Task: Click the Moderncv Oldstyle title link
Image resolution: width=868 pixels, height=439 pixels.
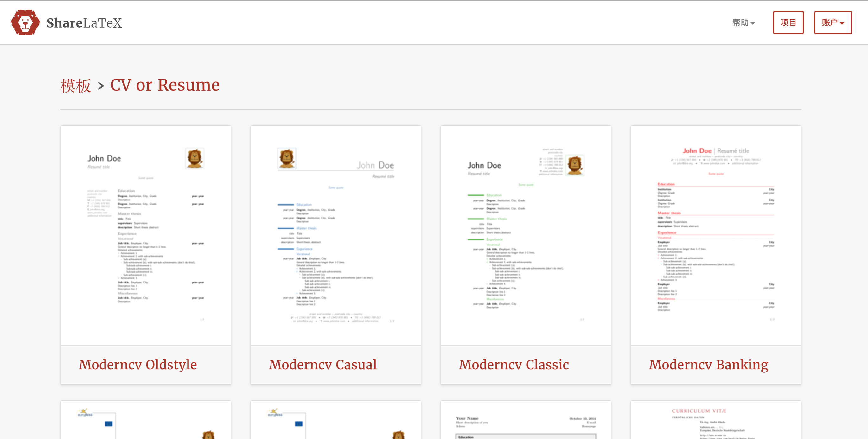Action: (x=137, y=365)
